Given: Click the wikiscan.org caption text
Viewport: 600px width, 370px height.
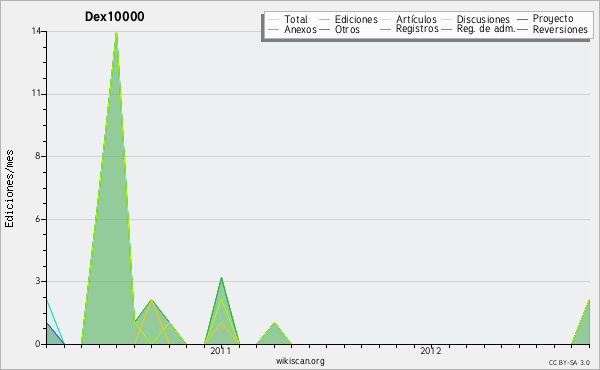Looking at the screenshot, I should (300, 361).
